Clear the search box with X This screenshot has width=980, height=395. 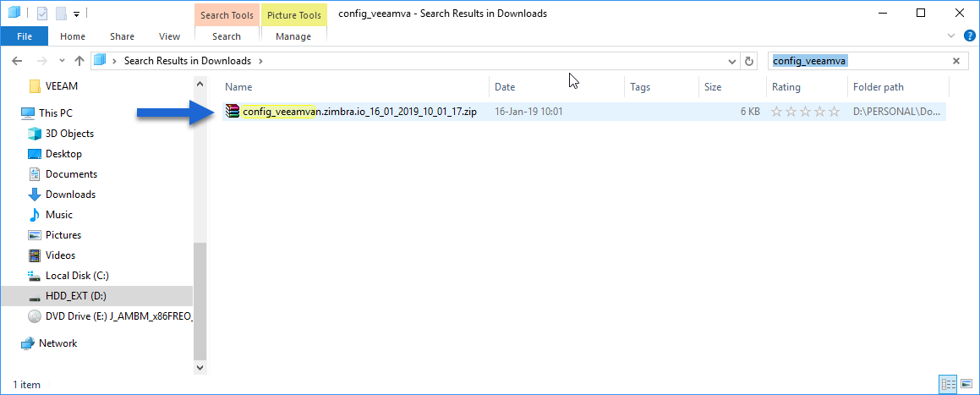(x=955, y=61)
